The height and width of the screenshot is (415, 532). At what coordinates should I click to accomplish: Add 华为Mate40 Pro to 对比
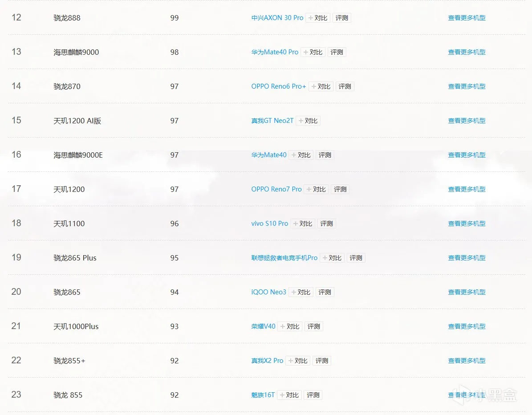pos(313,52)
